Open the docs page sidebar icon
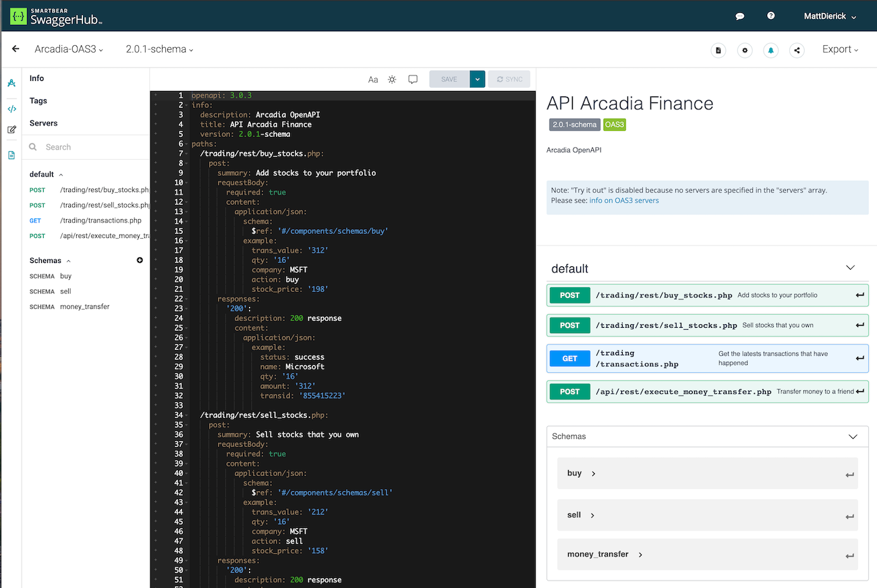Image resolution: width=877 pixels, height=588 pixels. coord(11,155)
